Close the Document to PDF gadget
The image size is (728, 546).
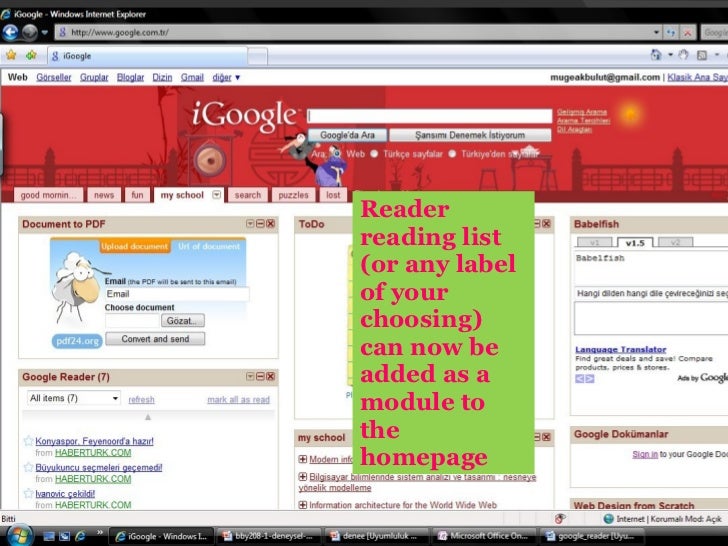coord(271,224)
